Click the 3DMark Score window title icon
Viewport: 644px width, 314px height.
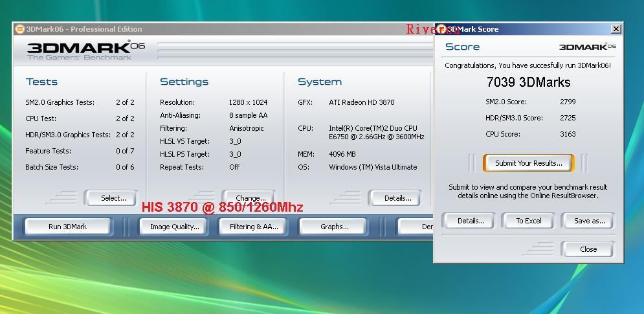click(441, 29)
